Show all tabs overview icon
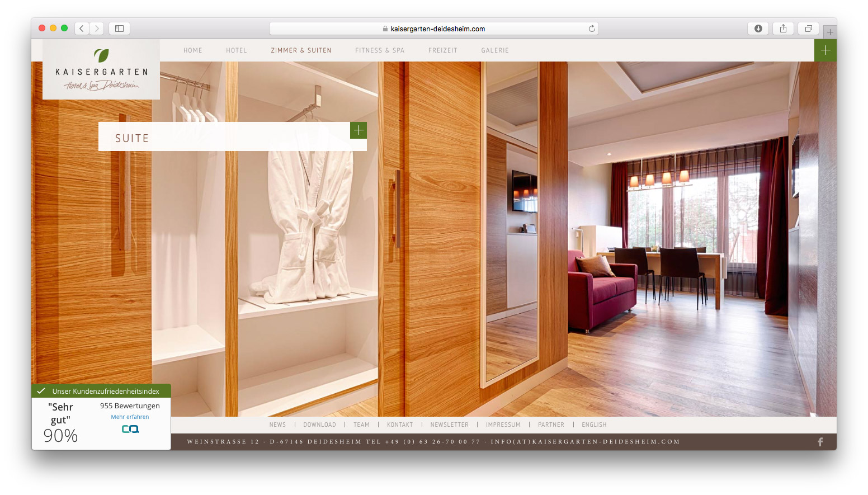868x495 pixels. coord(808,29)
